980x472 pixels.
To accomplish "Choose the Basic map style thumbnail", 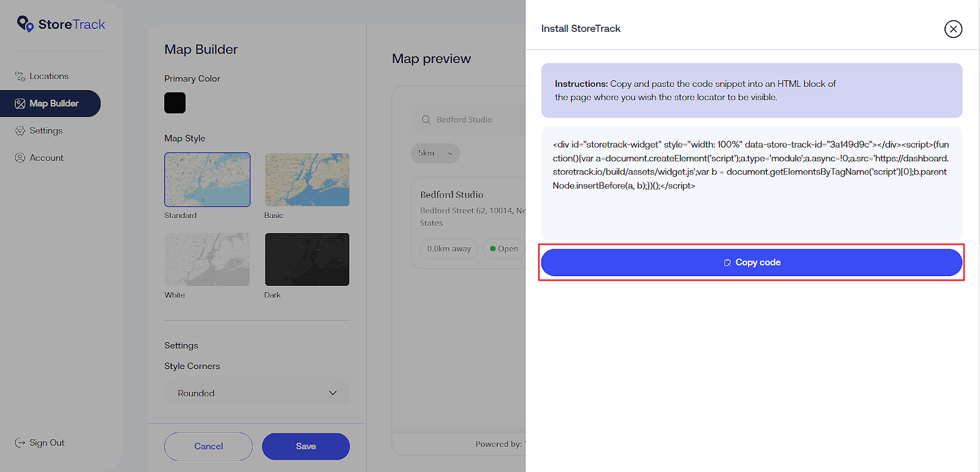I will click(307, 179).
